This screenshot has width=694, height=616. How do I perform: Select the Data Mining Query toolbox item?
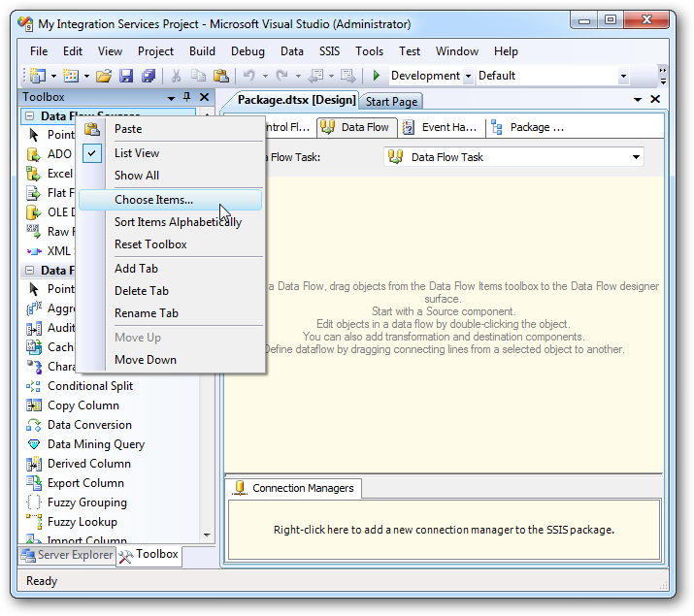tap(95, 444)
